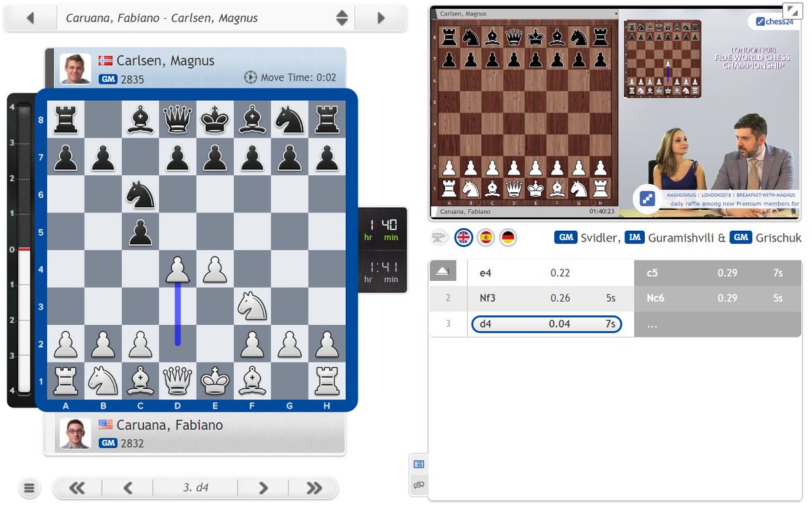This screenshot has height=509, width=812.
Task: Click the white king on e1
Action: tap(215, 380)
